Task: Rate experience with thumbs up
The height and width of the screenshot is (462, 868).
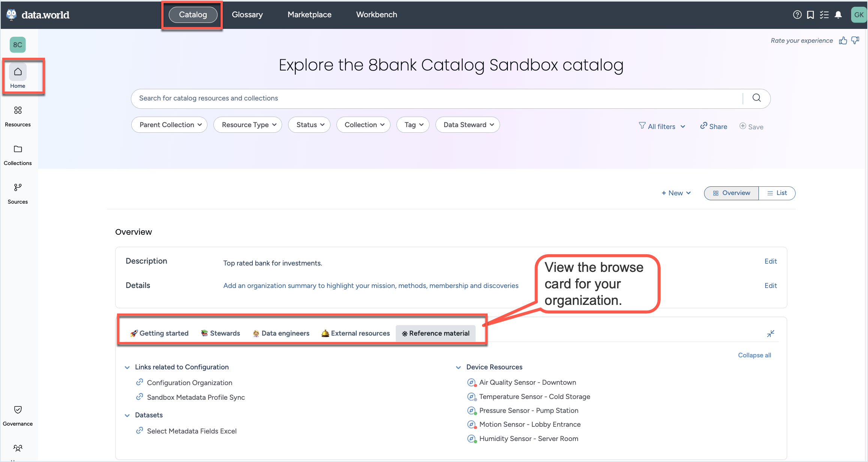Action: click(843, 40)
